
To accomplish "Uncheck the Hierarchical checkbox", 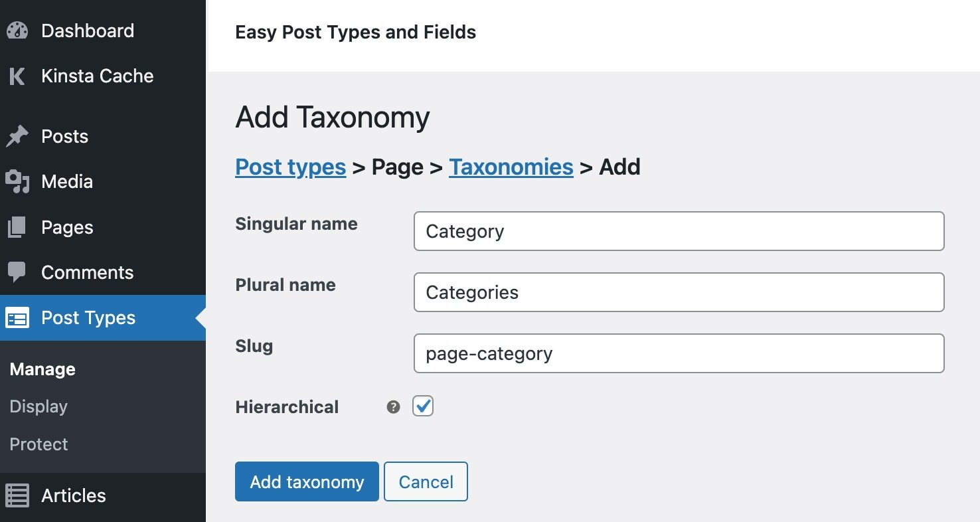I will click(x=423, y=406).
